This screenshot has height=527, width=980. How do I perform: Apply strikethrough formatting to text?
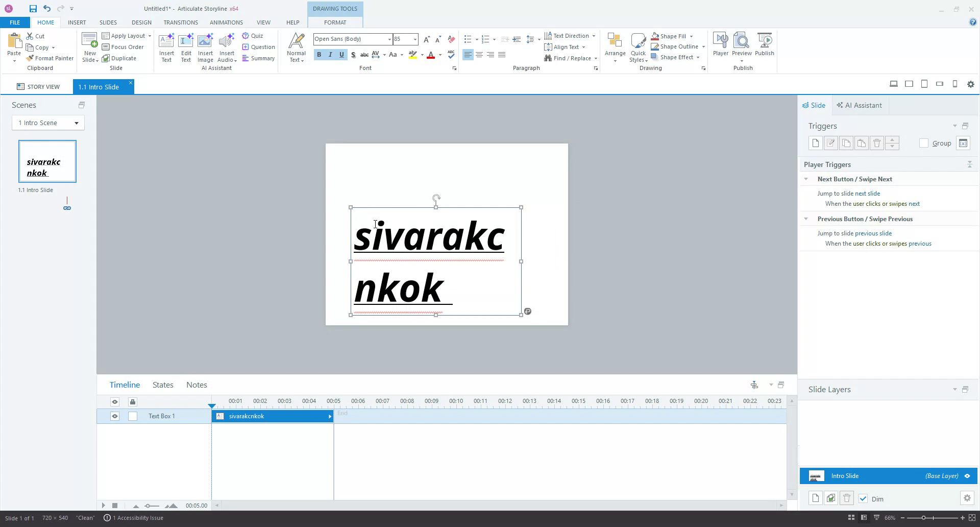pos(364,55)
